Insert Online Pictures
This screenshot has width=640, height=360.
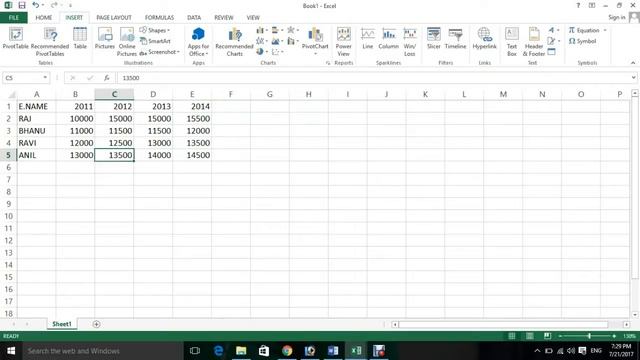[127, 42]
